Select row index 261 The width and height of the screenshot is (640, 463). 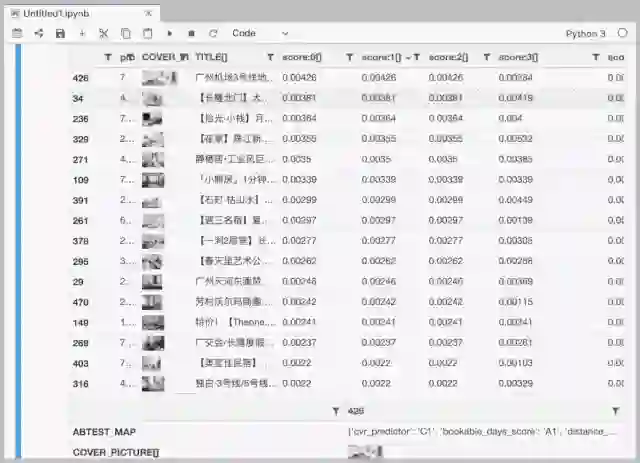tap(80, 221)
